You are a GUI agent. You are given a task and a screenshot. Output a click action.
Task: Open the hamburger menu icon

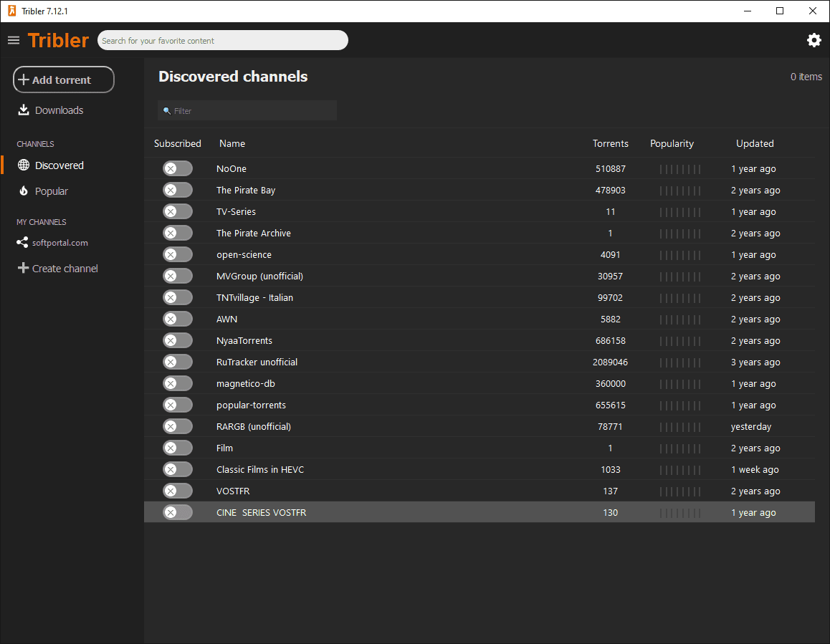[13, 40]
